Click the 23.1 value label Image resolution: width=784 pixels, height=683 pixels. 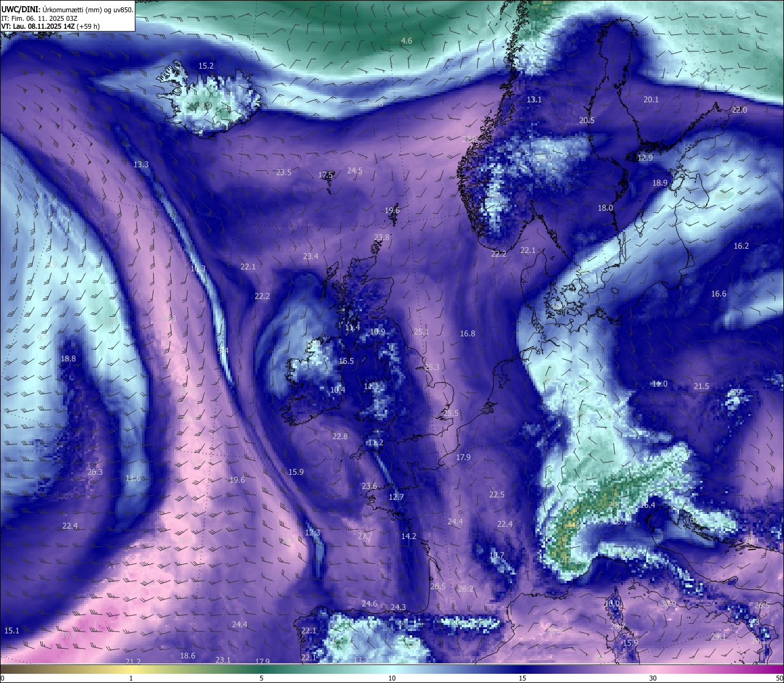pos(223,660)
